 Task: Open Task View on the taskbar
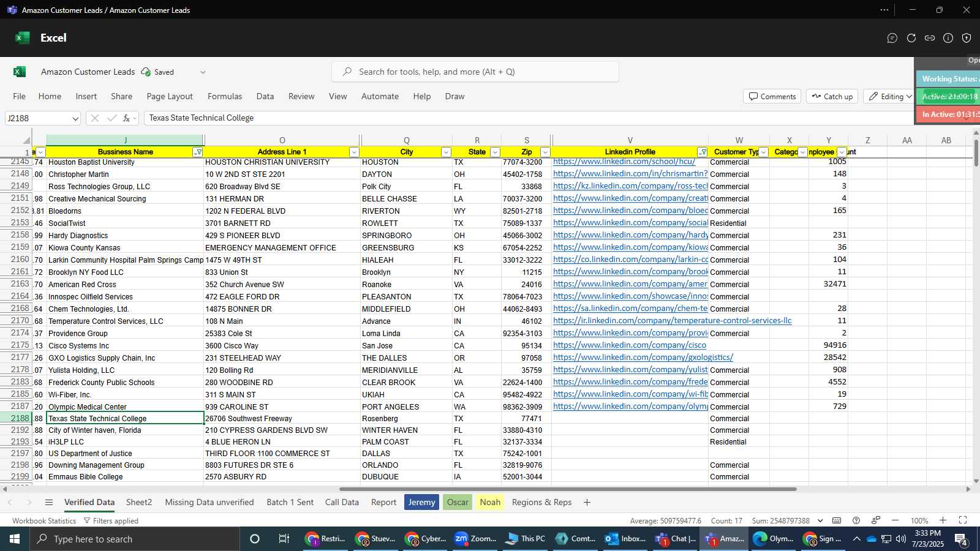coord(284,539)
